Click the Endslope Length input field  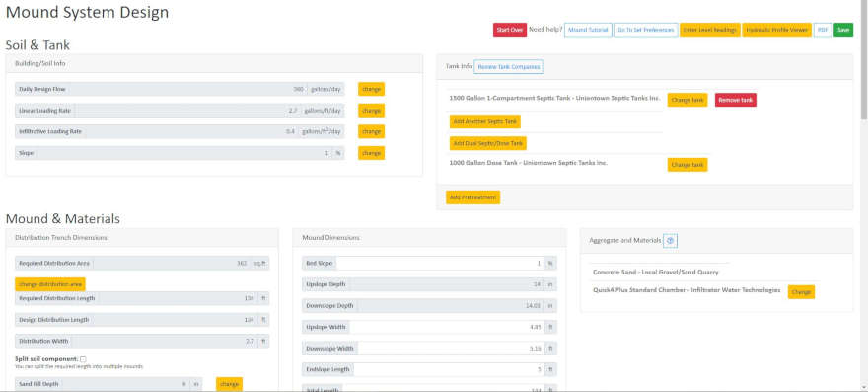pos(450,369)
